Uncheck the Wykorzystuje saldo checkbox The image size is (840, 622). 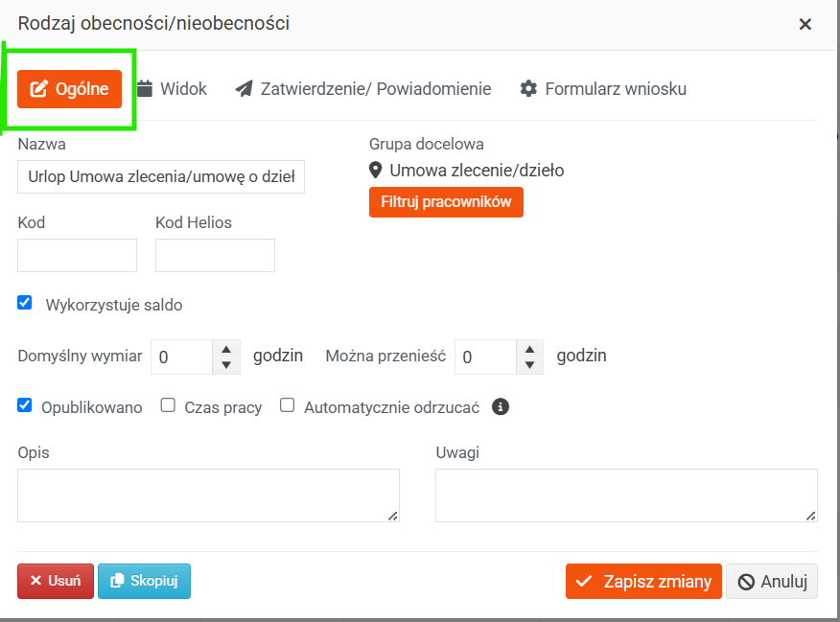25,303
